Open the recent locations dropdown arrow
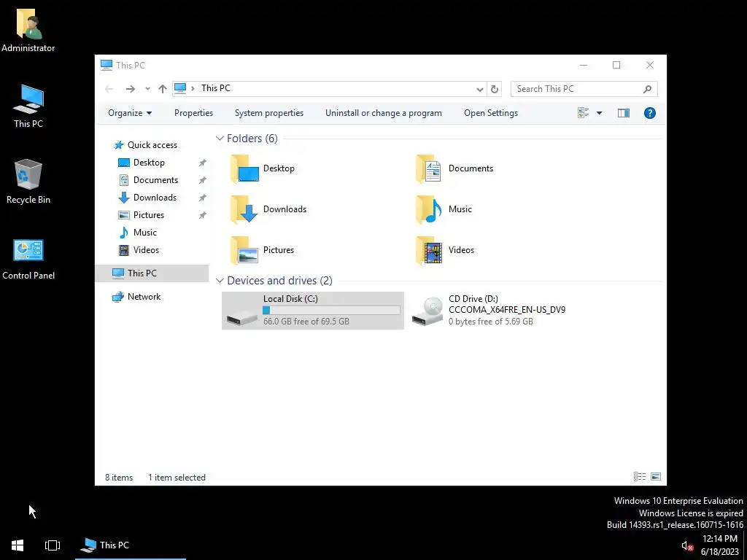The width and height of the screenshot is (747, 560). tap(147, 88)
